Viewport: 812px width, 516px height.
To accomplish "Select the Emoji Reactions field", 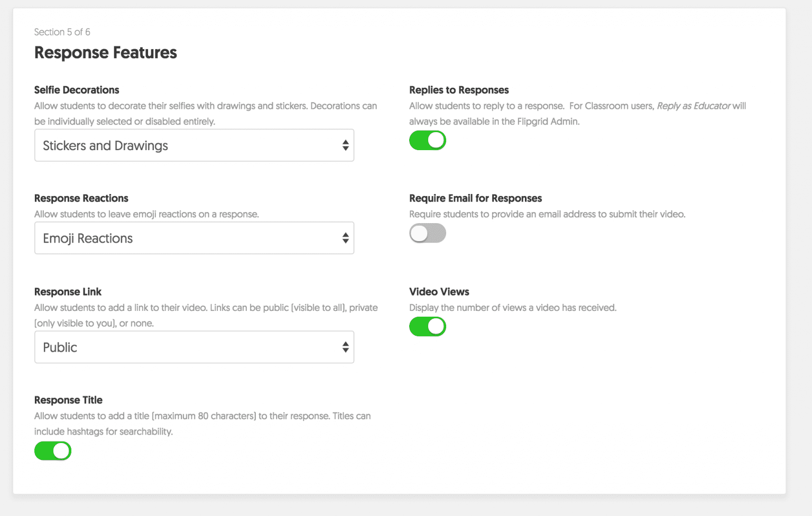I will point(159,238).
